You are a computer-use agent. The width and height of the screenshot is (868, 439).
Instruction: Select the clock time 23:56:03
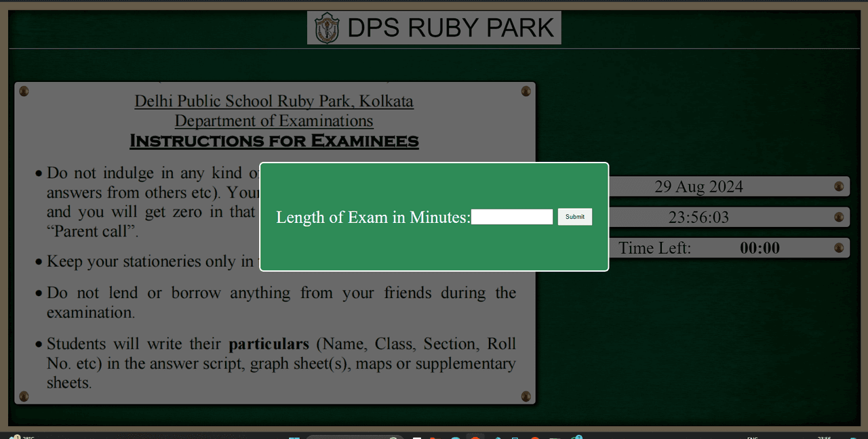click(x=698, y=217)
